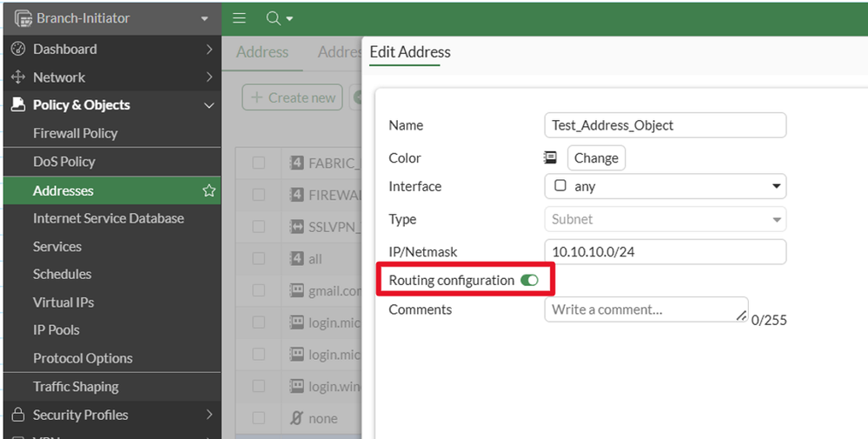Check the box for the gmail.com row

click(x=259, y=290)
